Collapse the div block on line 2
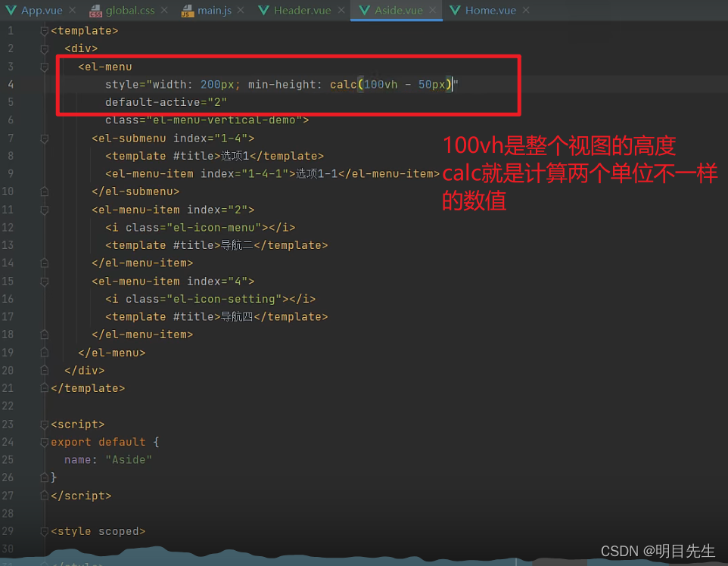The height and width of the screenshot is (566, 728). (45, 48)
